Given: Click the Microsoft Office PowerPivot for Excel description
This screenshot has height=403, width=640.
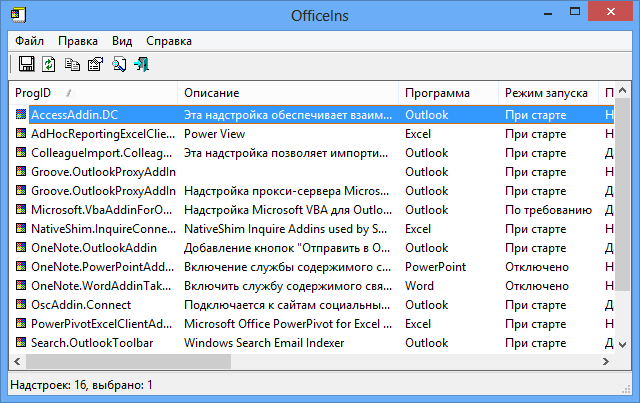Looking at the screenshot, I should tap(288, 324).
